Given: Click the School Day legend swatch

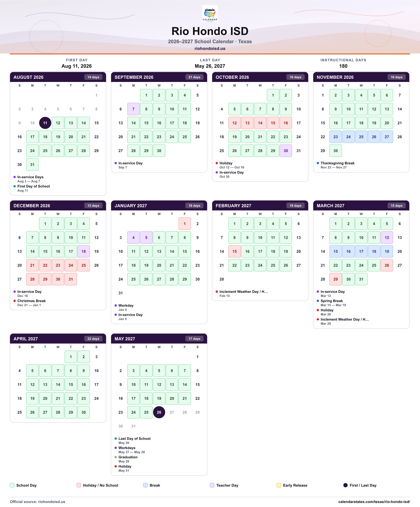Looking at the screenshot, I should tap(12, 485).
